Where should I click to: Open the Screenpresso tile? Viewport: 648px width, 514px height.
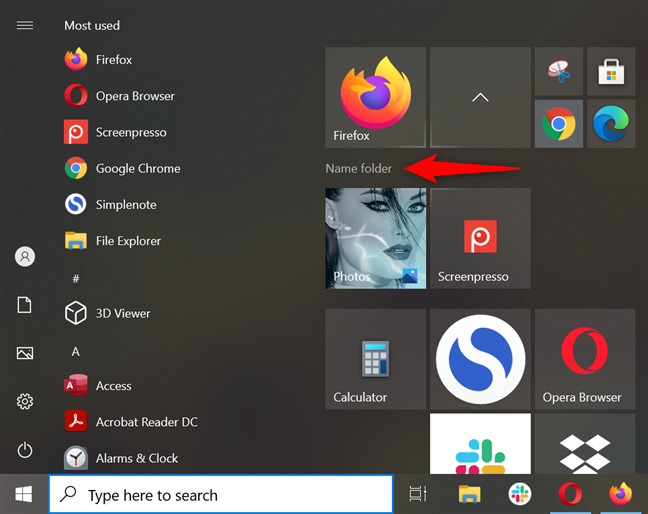[x=480, y=238]
